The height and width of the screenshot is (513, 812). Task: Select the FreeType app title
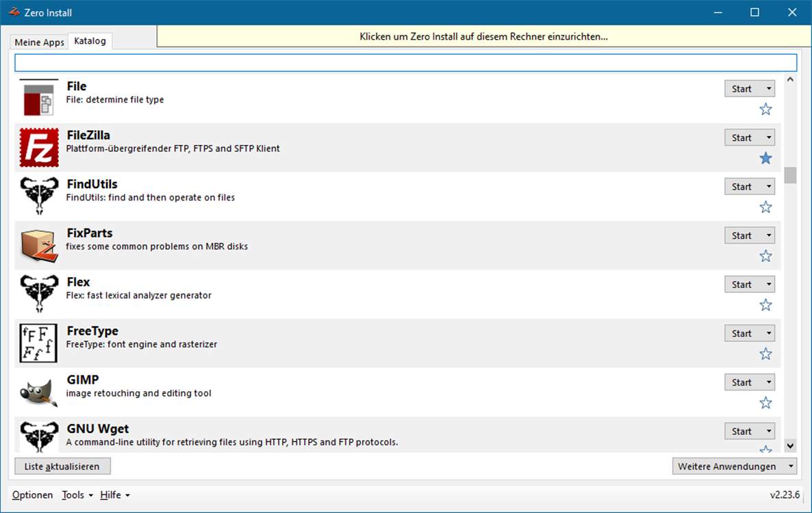pos(92,330)
